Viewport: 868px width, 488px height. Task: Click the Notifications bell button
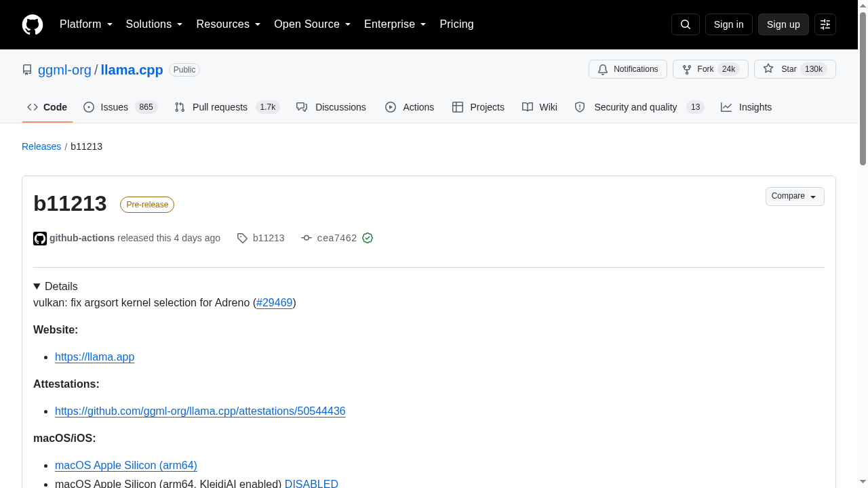tap(628, 69)
